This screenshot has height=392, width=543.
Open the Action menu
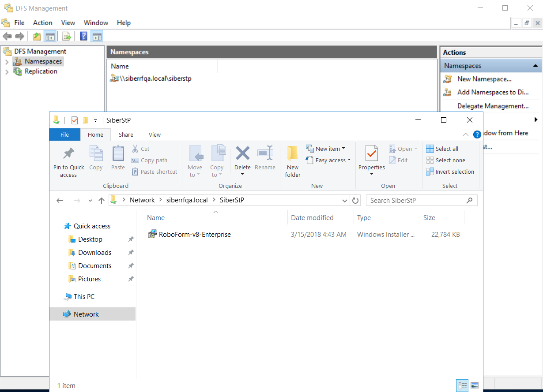point(42,22)
